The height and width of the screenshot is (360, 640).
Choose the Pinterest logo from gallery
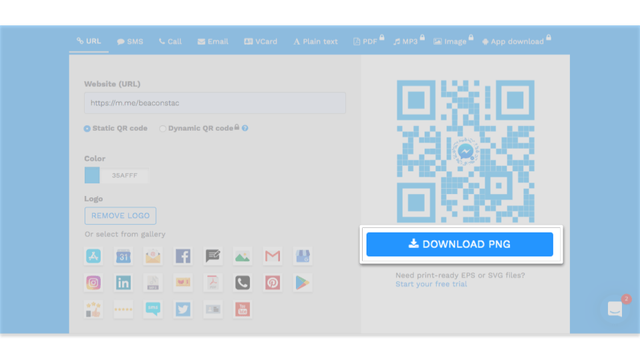272,282
